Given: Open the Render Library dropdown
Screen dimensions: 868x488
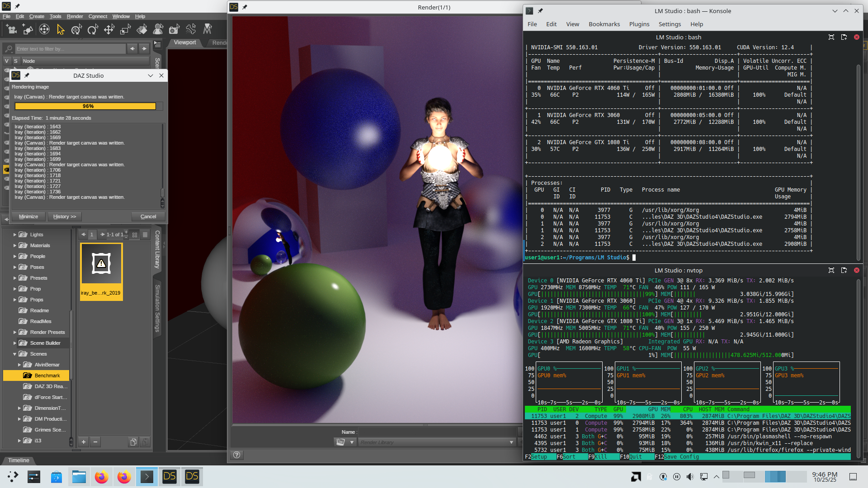Looking at the screenshot, I should pyautogui.click(x=511, y=442).
